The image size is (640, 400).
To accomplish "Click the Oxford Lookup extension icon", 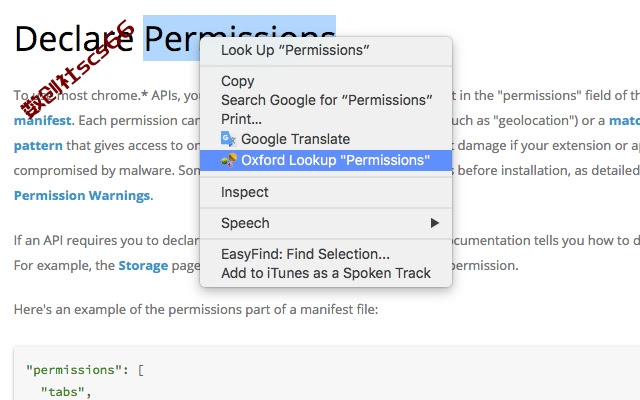I will click(x=229, y=160).
